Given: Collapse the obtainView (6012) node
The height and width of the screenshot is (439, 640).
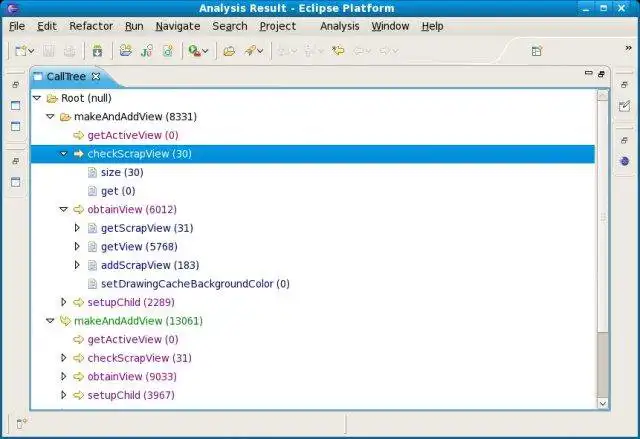Looking at the screenshot, I should click(64, 209).
